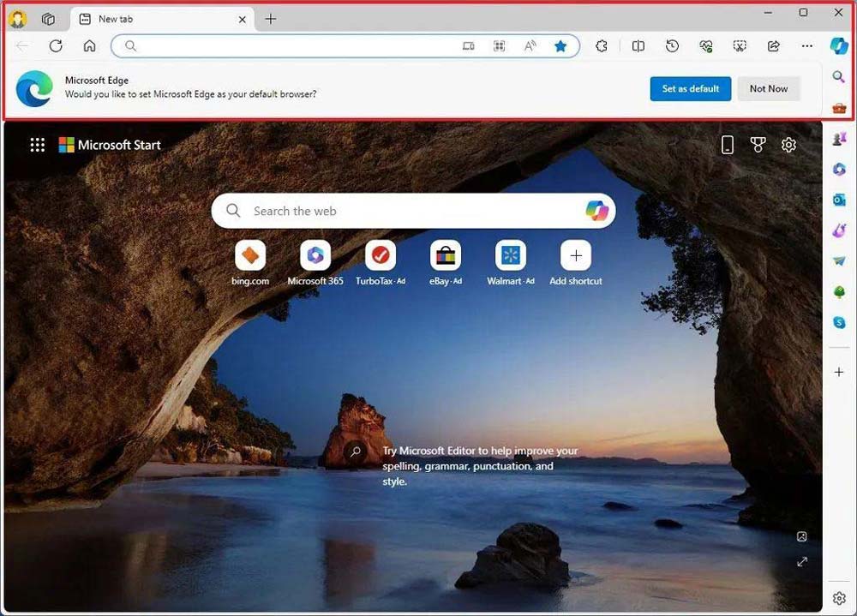Open the Copilot icon in the toolbar

click(839, 46)
